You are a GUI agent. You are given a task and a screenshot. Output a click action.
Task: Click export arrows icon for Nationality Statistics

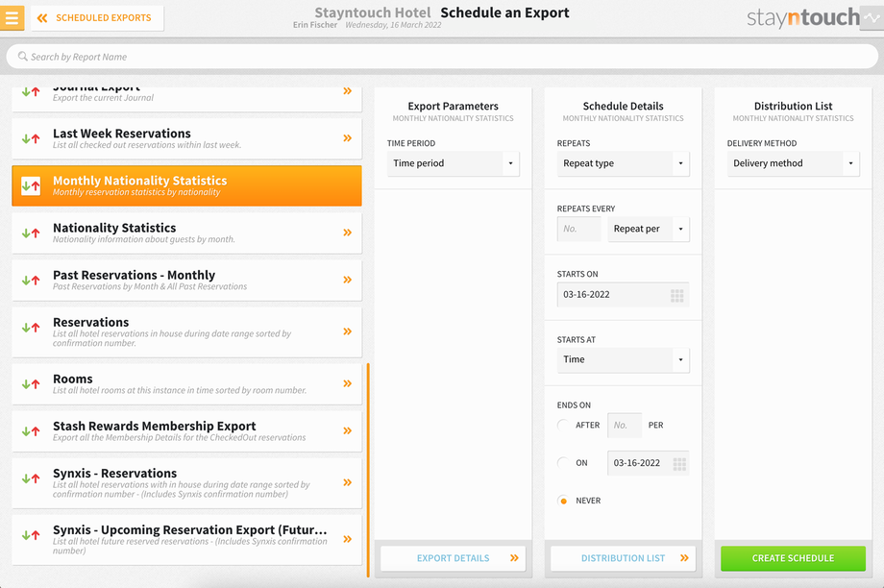(31, 233)
